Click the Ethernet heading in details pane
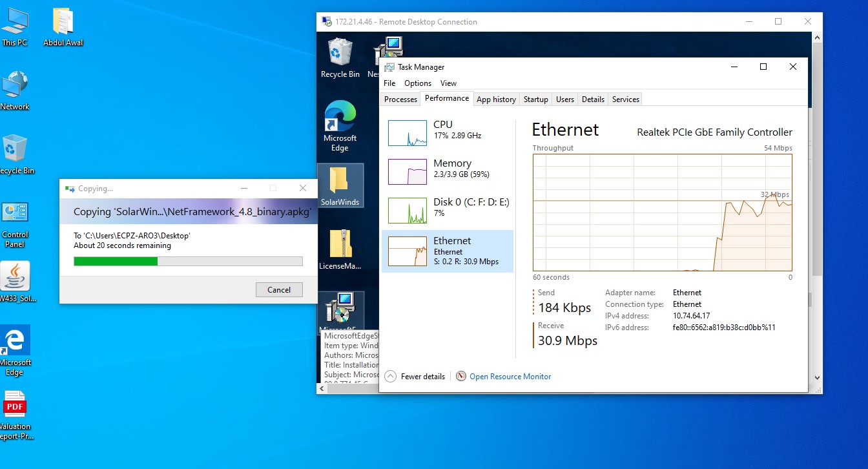This screenshot has width=868, height=469. (x=565, y=130)
